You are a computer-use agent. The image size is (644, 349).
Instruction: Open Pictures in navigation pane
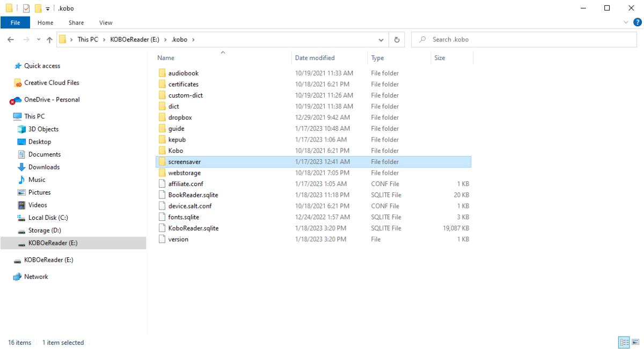click(x=39, y=192)
